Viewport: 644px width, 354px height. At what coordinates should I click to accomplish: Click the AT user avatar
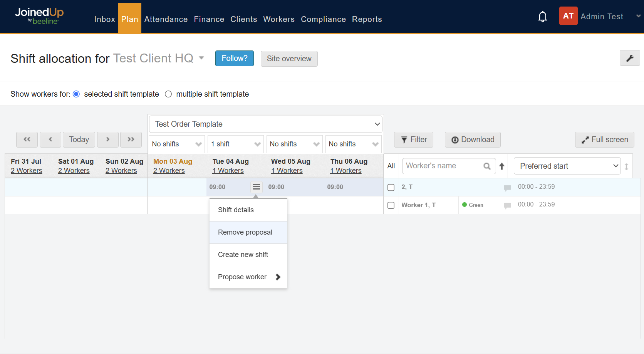568,16
